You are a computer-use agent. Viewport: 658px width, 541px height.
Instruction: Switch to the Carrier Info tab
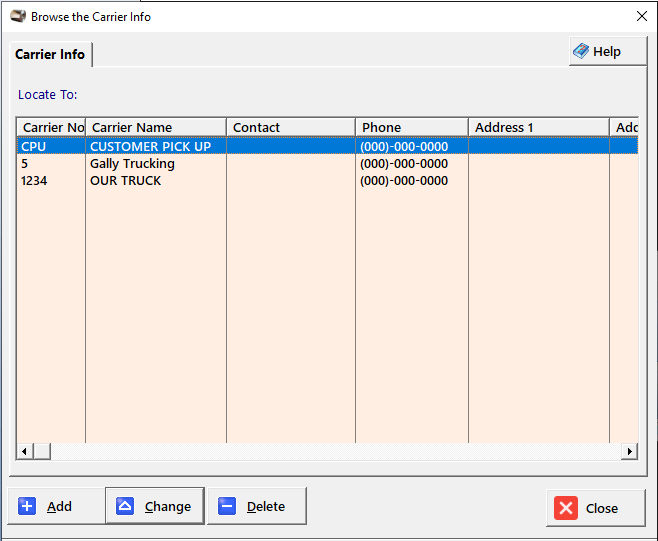[x=50, y=54]
